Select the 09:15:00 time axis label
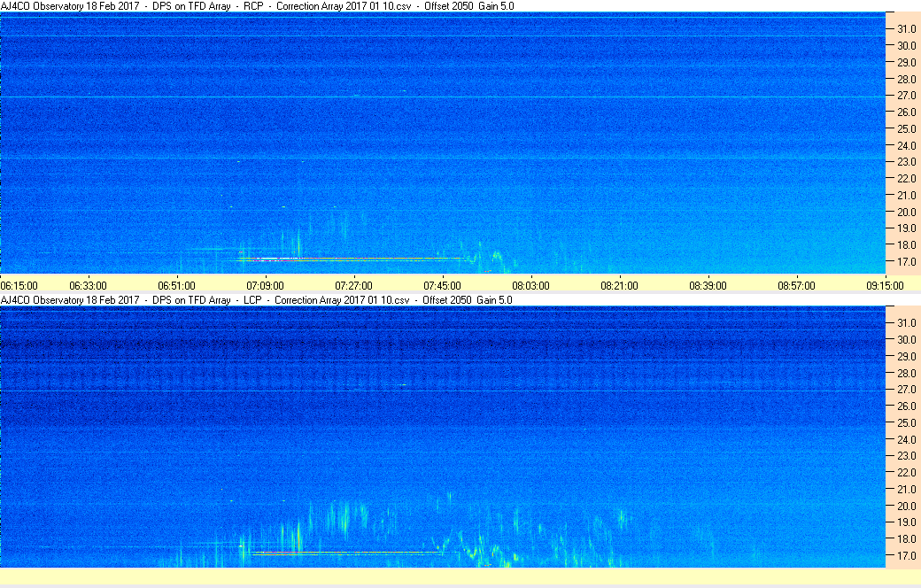The image size is (921, 588). tap(886, 285)
